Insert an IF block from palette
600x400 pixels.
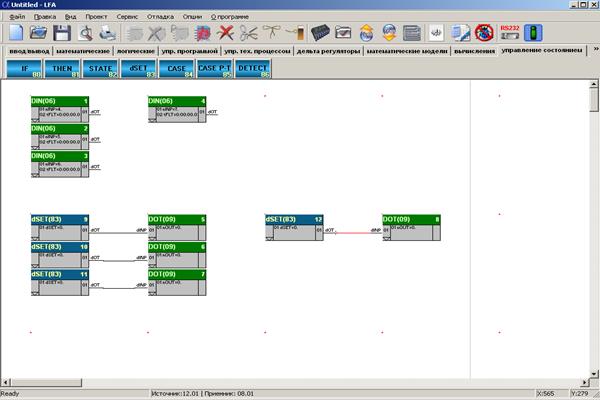[x=22, y=68]
